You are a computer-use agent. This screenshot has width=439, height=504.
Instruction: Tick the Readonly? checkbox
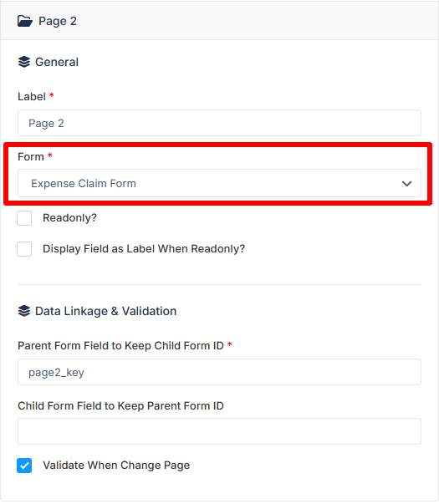click(x=24, y=218)
